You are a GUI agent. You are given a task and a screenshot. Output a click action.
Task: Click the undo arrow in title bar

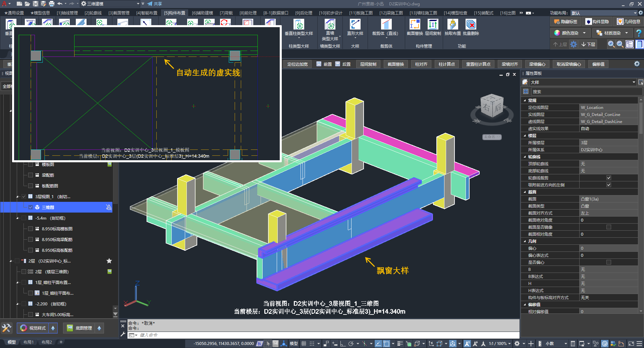click(x=60, y=4)
